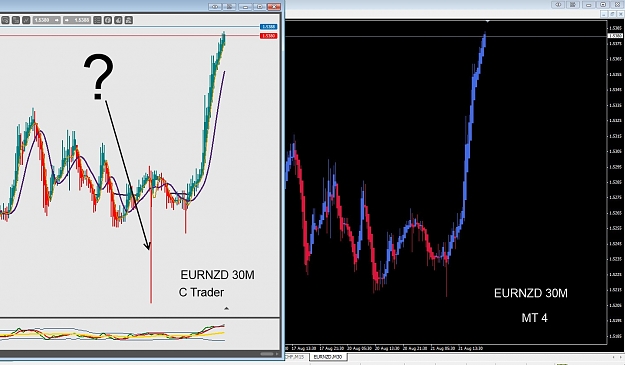Minimize the cTrader window
625x365 pixels.
point(245,7)
